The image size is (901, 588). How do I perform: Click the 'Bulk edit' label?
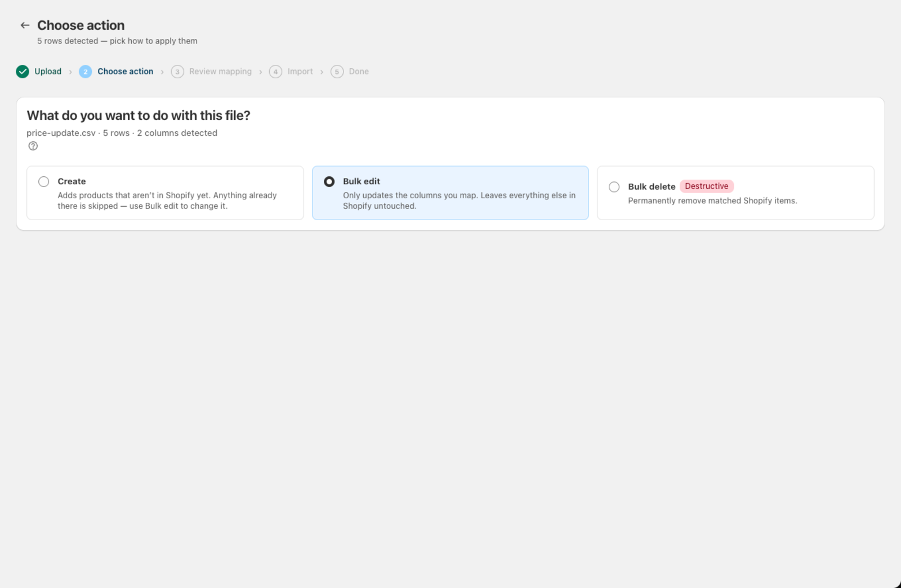coord(362,181)
